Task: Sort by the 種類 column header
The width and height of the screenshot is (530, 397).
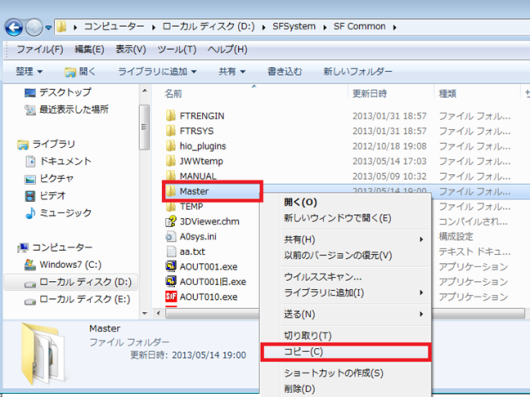Action: pyautogui.click(x=447, y=94)
